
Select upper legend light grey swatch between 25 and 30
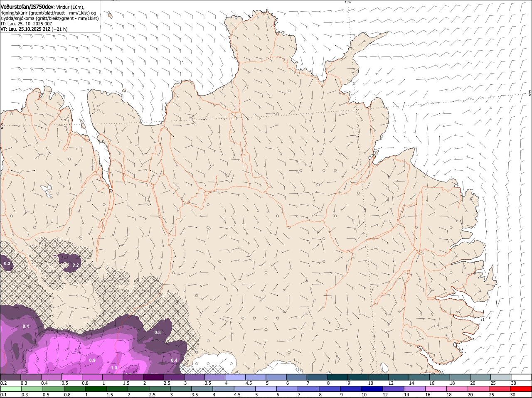tap(501, 377)
